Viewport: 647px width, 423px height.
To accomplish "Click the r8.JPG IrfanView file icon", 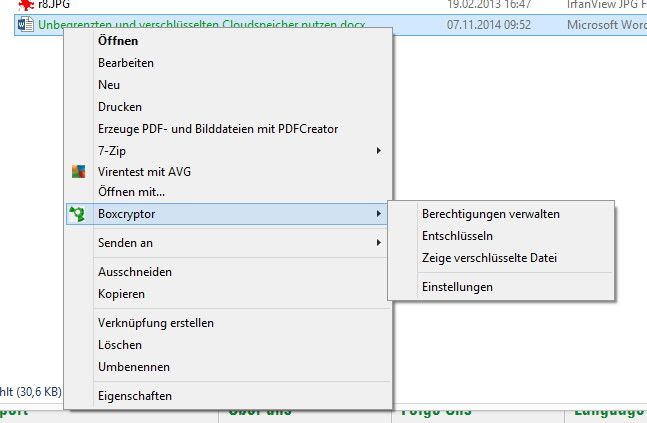I will coord(26,5).
